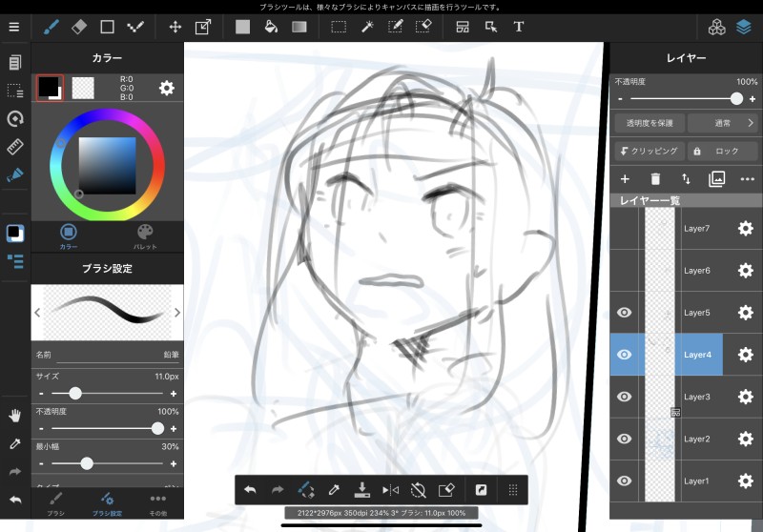Open Layer3 settings gear
This screenshot has height=532, width=763.
coord(745,397)
